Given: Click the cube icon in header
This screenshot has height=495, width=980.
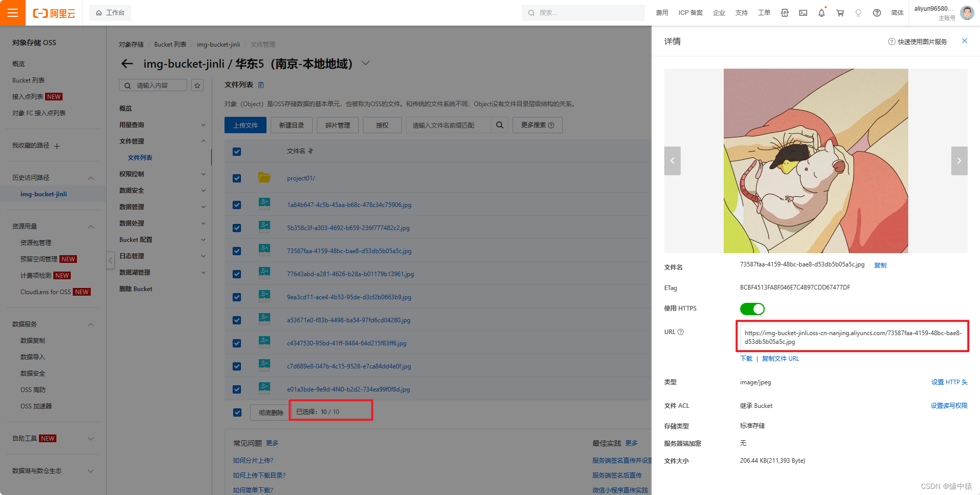Looking at the screenshot, I should click(x=785, y=13).
